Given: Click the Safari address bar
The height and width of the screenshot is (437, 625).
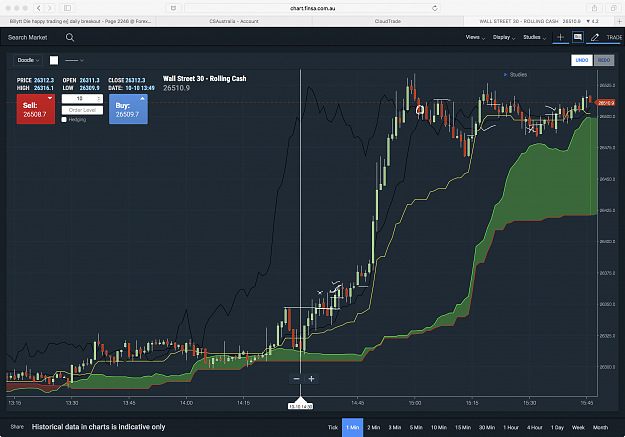Looking at the screenshot, I should 312,8.
